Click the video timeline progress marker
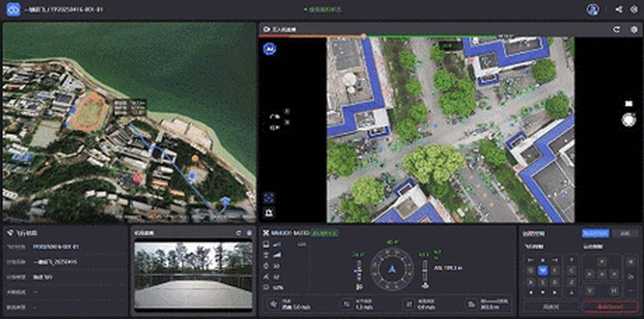 [363, 37]
